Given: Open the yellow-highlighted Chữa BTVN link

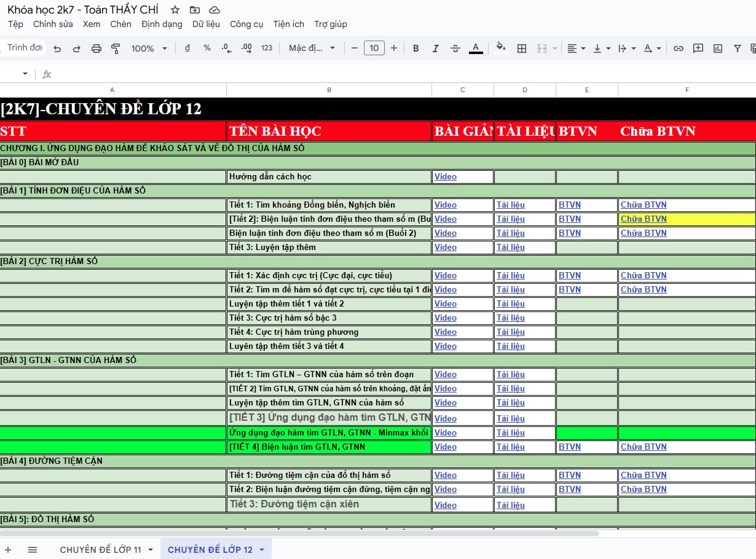Looking at the screenshot, I should point(644,219).
